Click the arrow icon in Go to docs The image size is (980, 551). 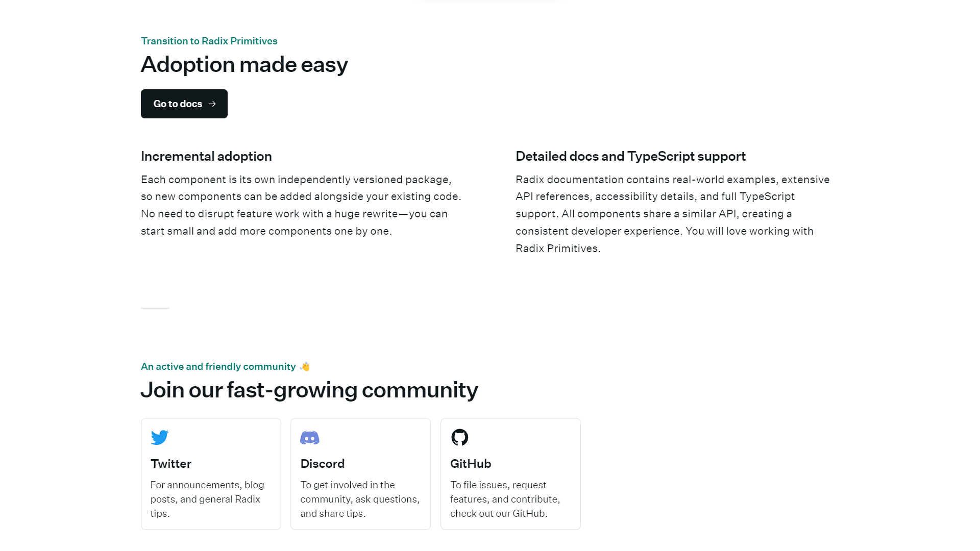(212, 104)
